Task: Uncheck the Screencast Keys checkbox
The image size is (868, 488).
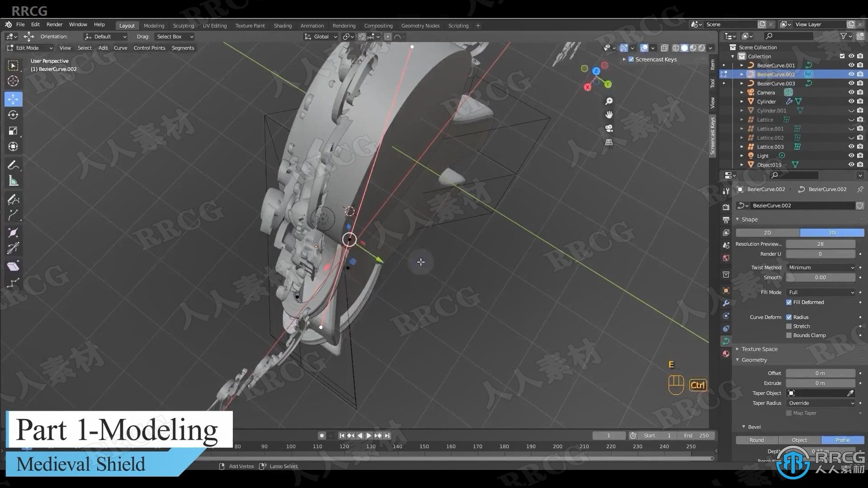Action: [631, 59]
